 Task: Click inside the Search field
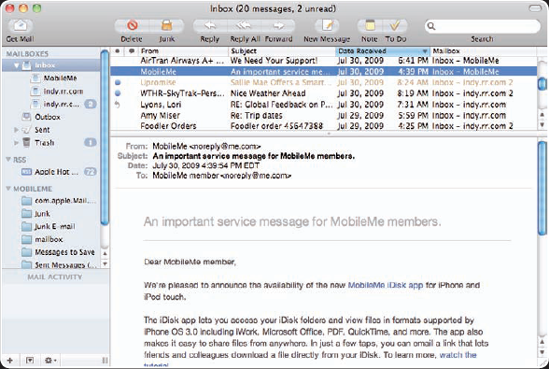coord(482,26)
